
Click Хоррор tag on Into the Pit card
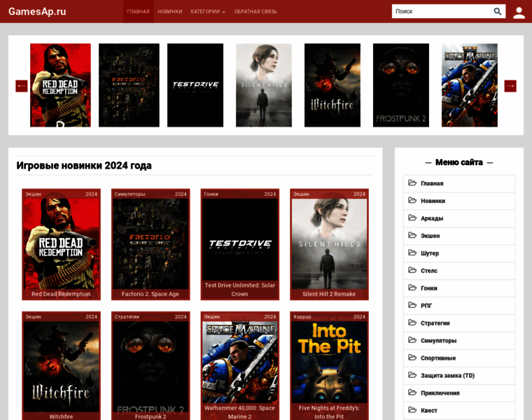[x=302, y=316]
